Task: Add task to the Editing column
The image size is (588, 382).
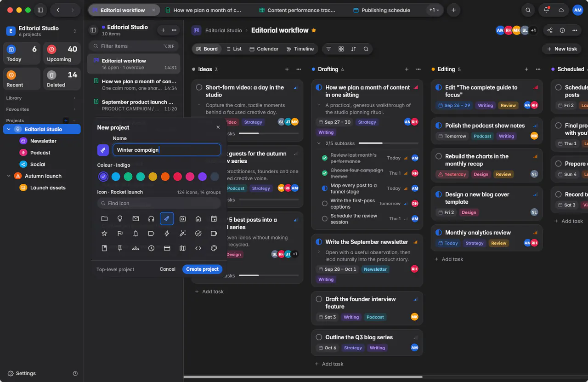Action: pos(449,259)
